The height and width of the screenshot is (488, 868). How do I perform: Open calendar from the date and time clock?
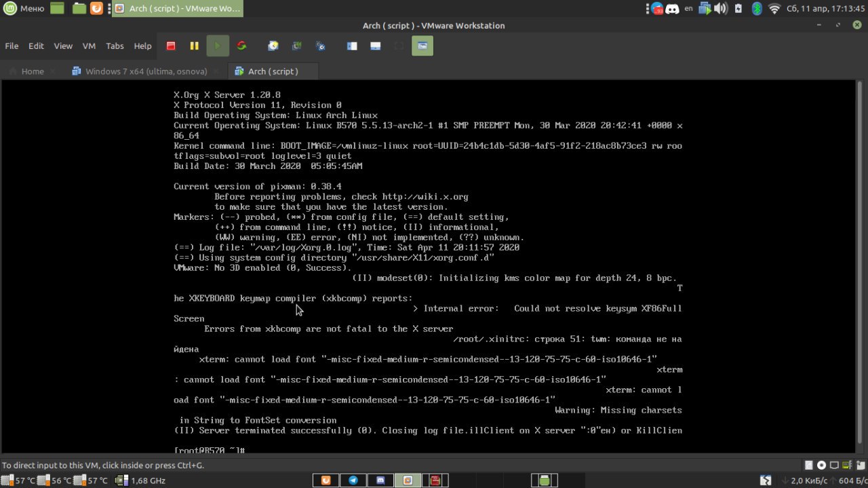tap(825, 9)
